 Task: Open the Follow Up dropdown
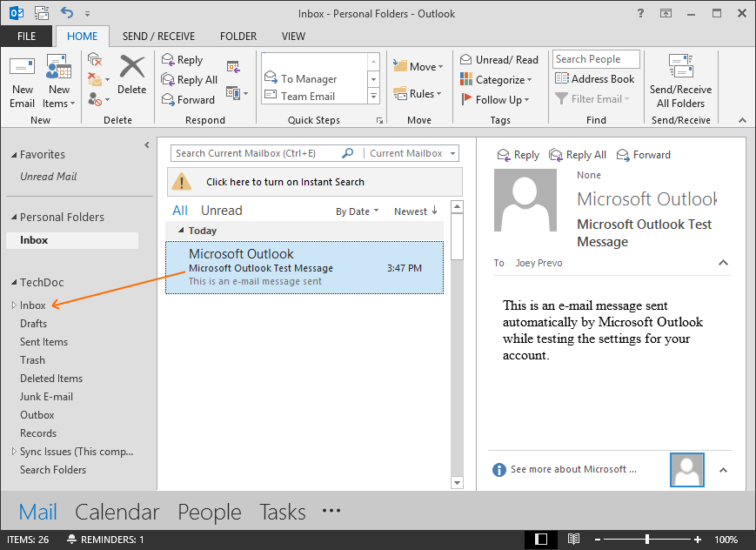click(495, 99)
